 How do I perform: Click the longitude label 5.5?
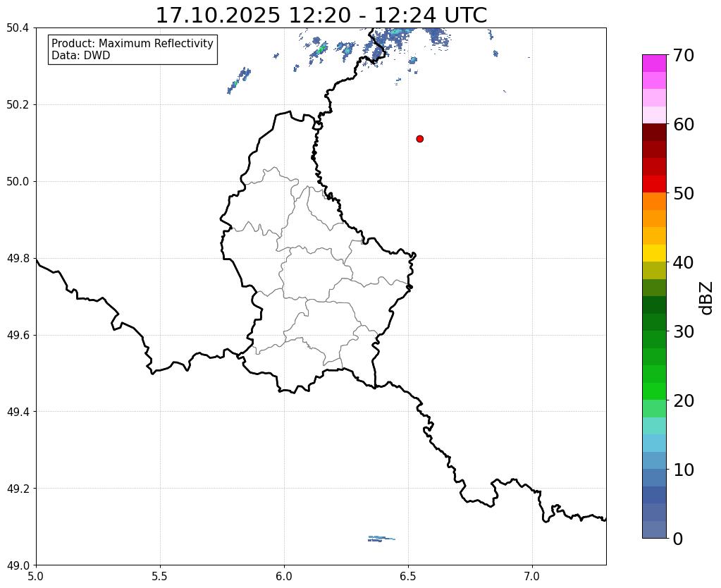tap(160, 576)
